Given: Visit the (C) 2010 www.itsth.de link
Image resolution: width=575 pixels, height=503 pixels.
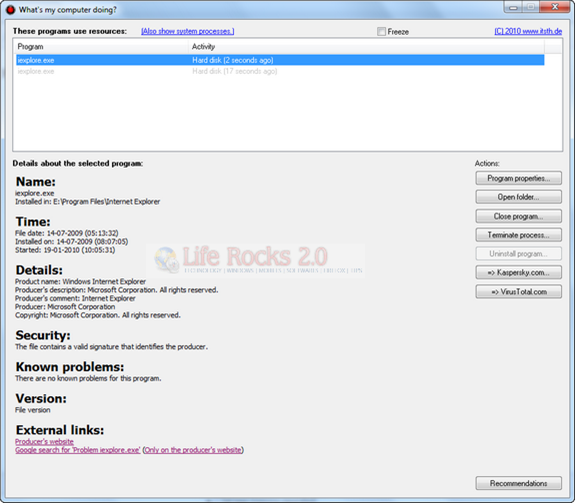Looking at the screenshot, I should 528,31.
